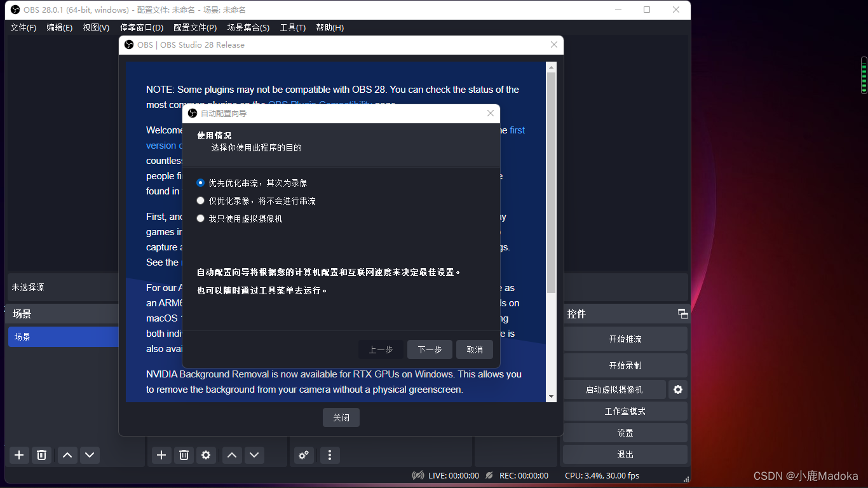Maximize the main OBS window
Viewport: 868px width, 488px height.
tap(647, 10)
